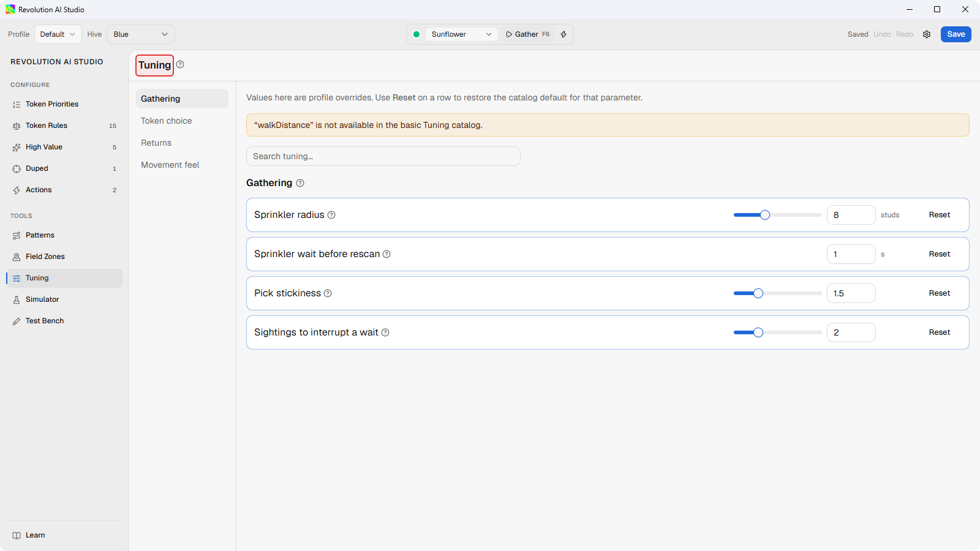Reset the Sprinkler radius row
This screenshot has height=551, width=980.
(939, 215)
